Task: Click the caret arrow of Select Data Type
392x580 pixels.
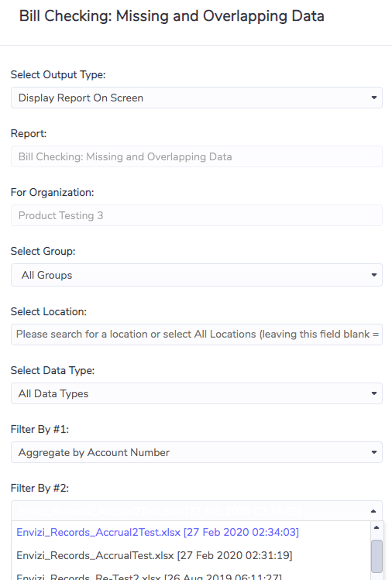Action: coord(374,393)
